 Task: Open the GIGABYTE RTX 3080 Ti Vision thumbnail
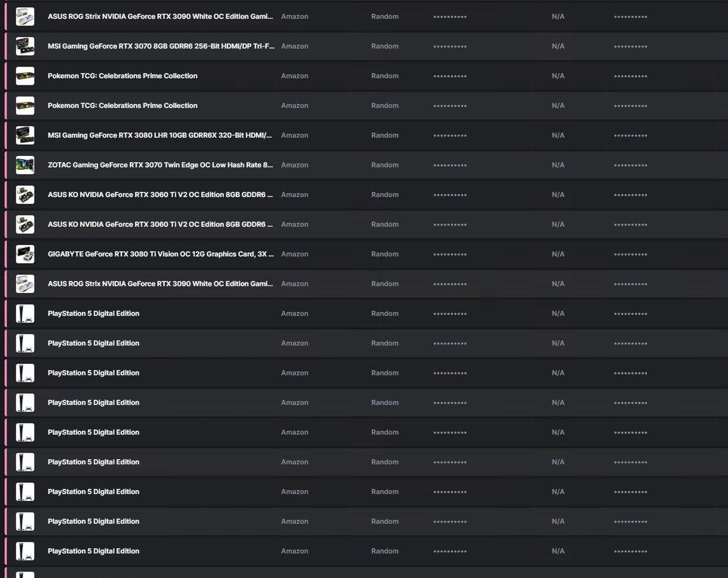click(25, 254)
